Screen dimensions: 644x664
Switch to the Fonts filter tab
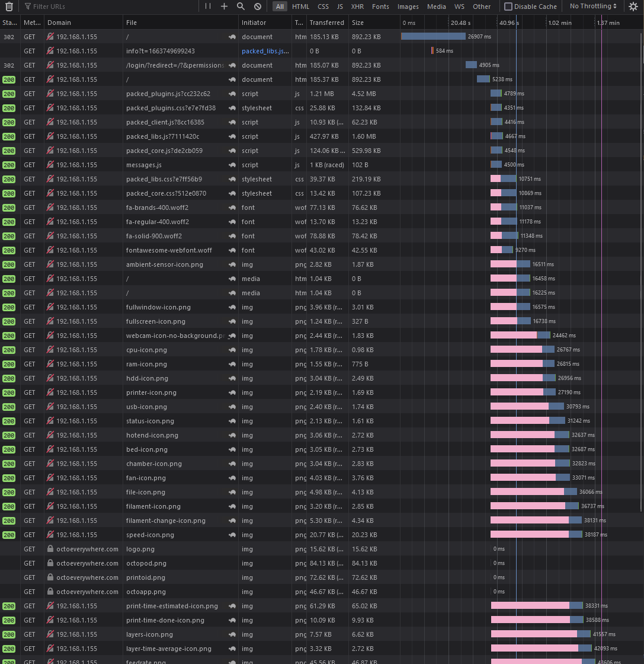coord(380,6)
